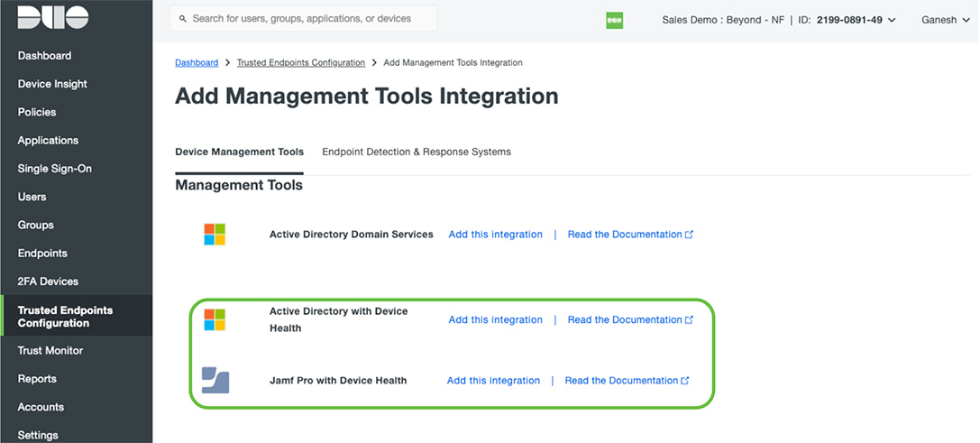
Task: Click the Microsoft logo beside Active Directory with Device Health
Action: 215,319
